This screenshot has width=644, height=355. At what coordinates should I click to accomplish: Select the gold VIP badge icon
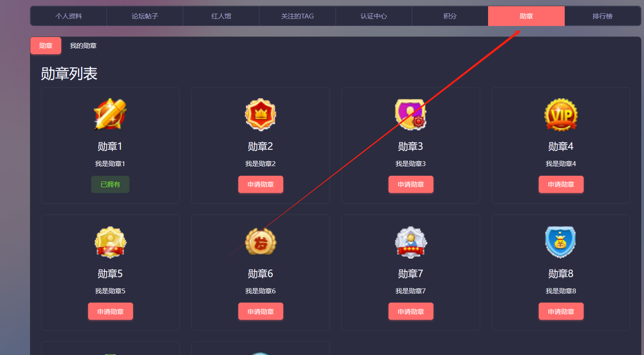pos(561,115)
